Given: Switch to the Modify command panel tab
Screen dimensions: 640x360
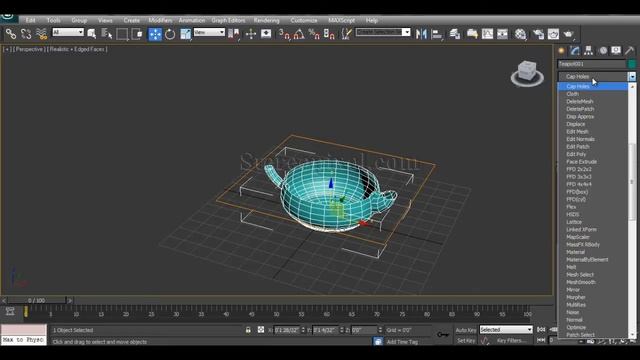Looking at the screenshot, I should 575,51.
